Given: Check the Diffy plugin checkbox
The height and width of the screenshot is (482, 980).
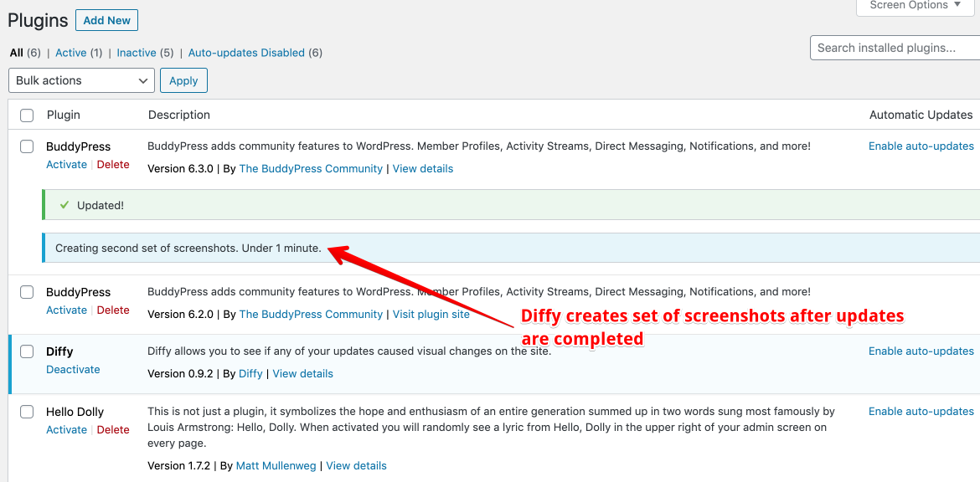Looking at the screenshot, I should (27, 351).
